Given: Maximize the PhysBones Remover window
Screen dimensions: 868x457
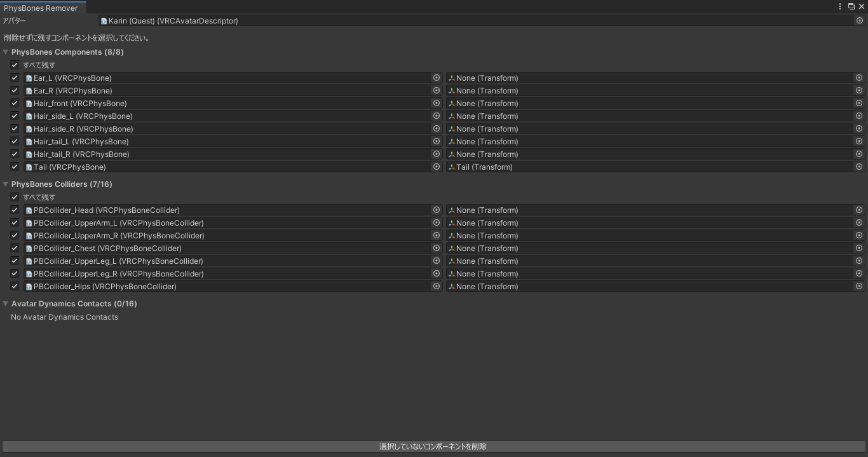Looking at the screenshot, I should tap(851, 6).
